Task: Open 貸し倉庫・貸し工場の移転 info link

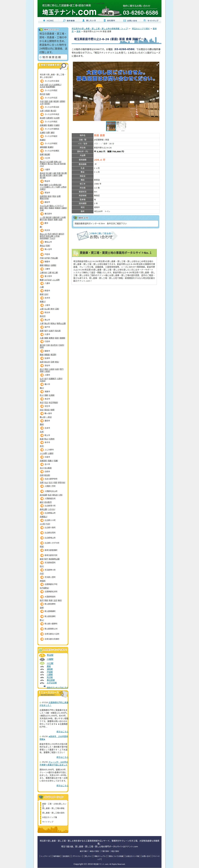Action: click(53, 808)
